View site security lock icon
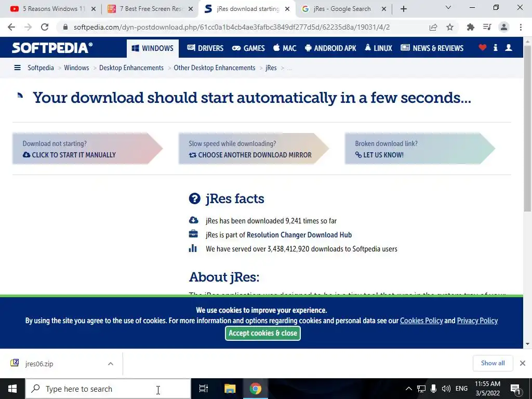The image size is (532, 399). click(x=65, y=27)
